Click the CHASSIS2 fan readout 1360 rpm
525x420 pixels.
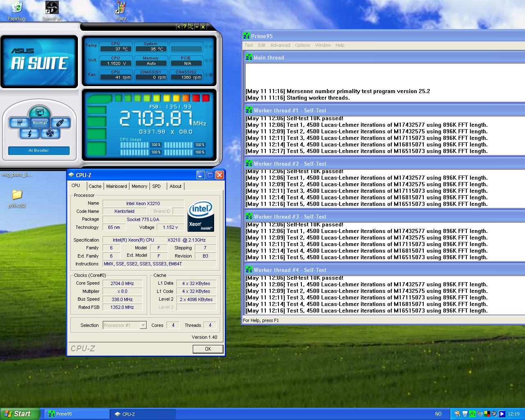[186, 77]
